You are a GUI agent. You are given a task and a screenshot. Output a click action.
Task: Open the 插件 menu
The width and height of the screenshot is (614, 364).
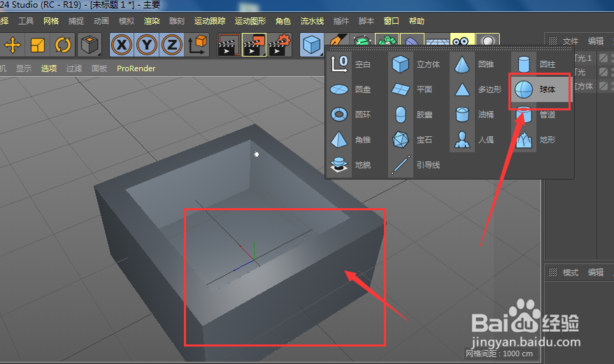click(x=341, y=21)
